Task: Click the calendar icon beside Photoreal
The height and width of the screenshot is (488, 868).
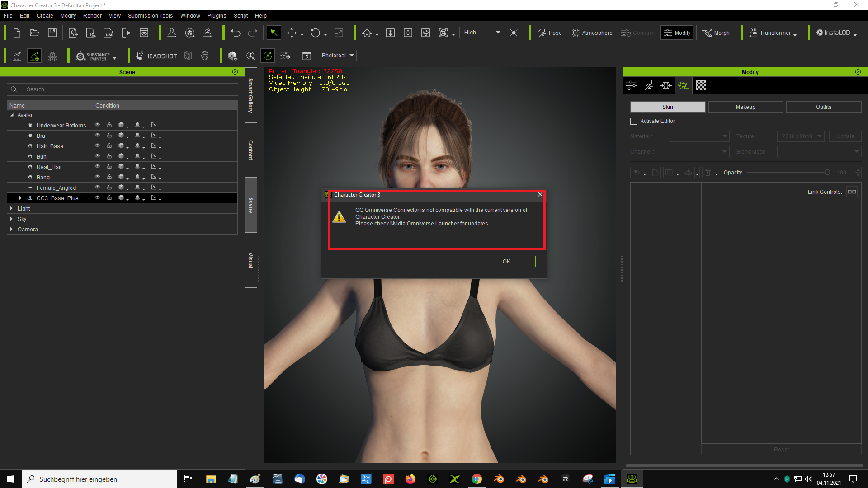Action: (x=307, y=56)
